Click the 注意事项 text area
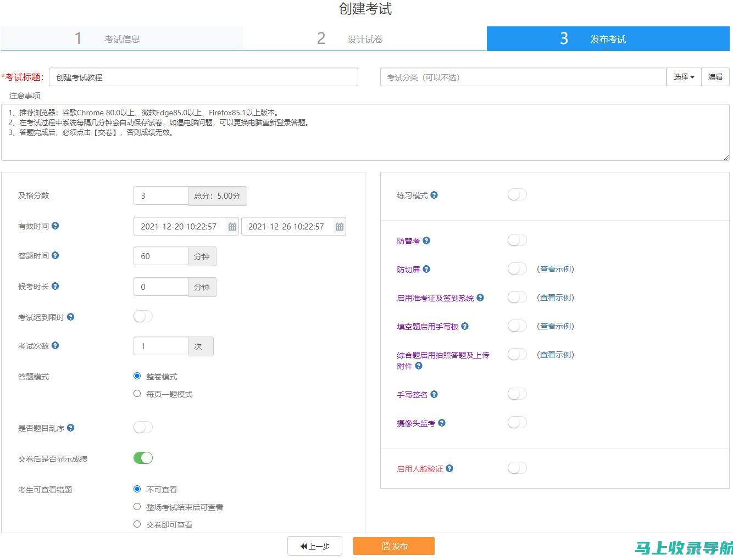 pyautogui.click(x=365, y=132)
